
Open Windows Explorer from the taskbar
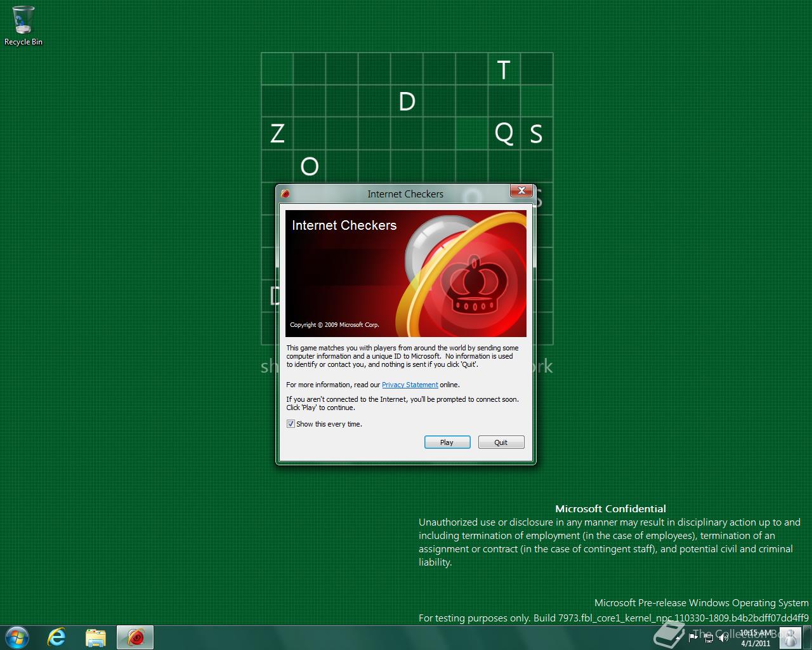pyautogui.click(x=96, y=637)
